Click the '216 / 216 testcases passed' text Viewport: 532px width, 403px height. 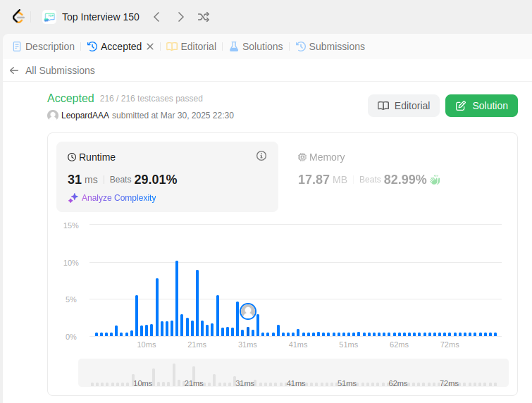click(x=151, y=99)
